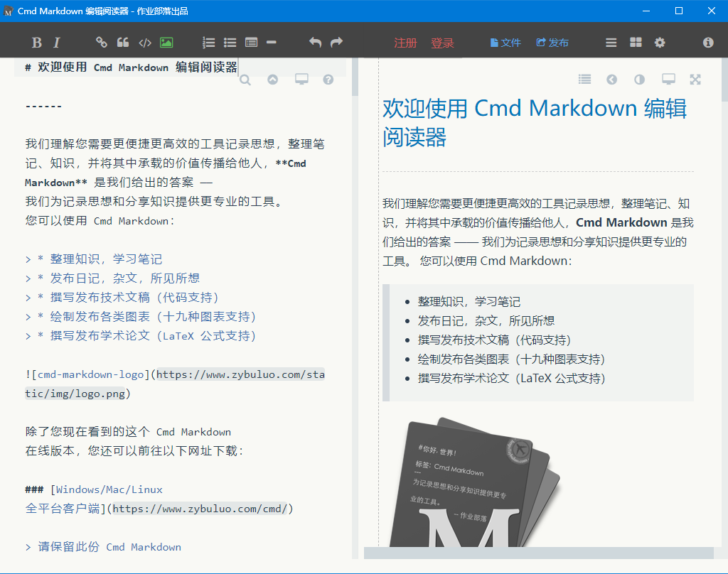Expand preview to fullscreen arrows icon
This screenshot has height=574, width=728.
pyautogui.click(x=695, y=80)
